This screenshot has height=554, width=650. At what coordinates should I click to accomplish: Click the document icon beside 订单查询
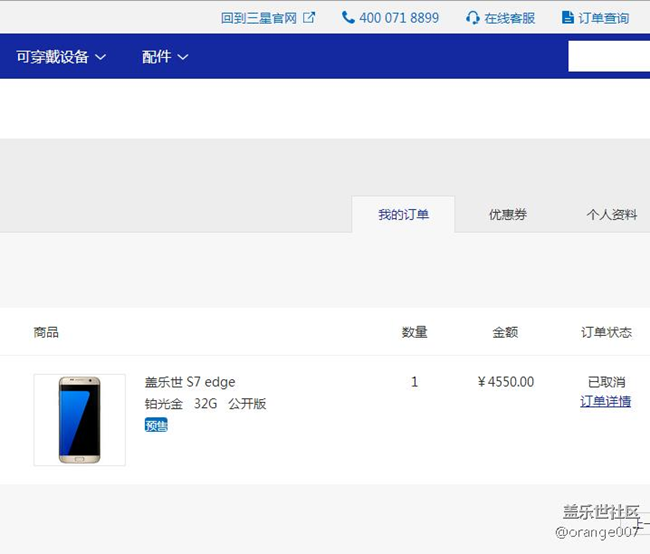tap(568, 17)
